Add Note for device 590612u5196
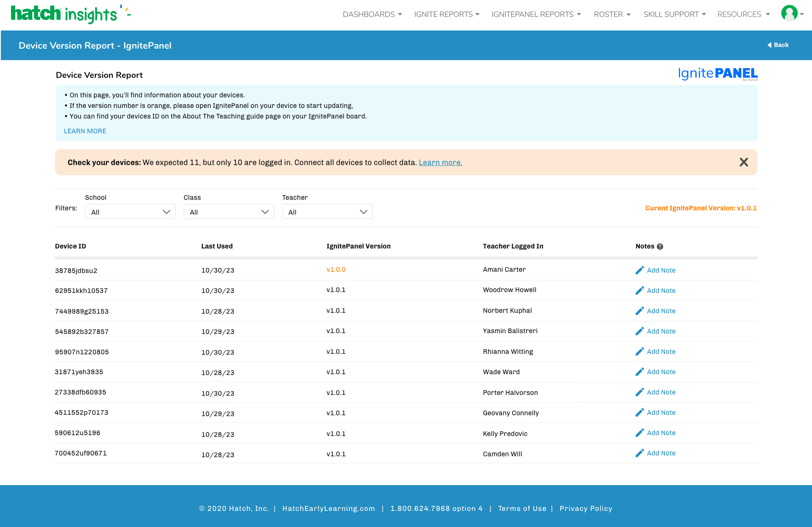 click(661, 433)
